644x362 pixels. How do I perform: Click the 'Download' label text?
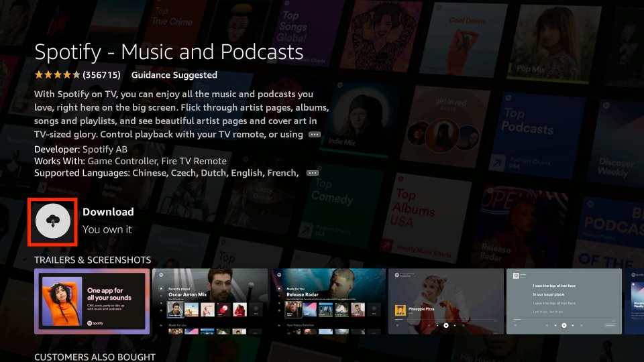[108, 212]
